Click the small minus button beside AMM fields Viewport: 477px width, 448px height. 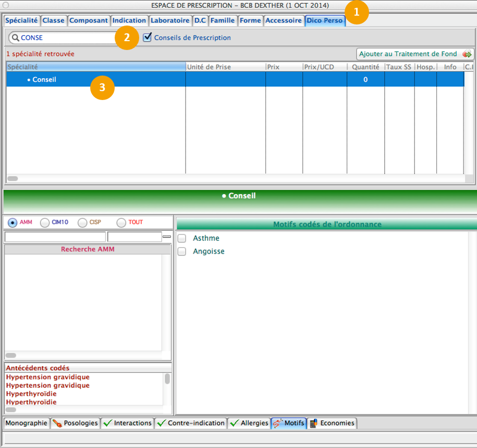tap(167, 237)
